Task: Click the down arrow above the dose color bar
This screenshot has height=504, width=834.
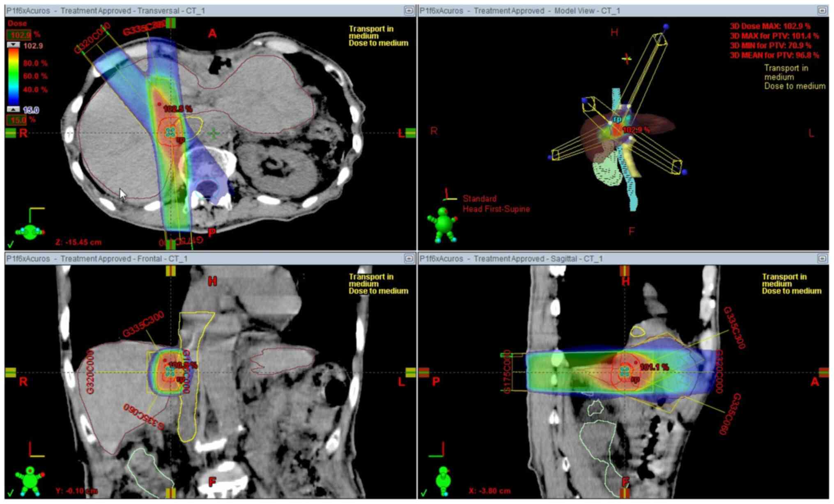Action: point(13,44)
